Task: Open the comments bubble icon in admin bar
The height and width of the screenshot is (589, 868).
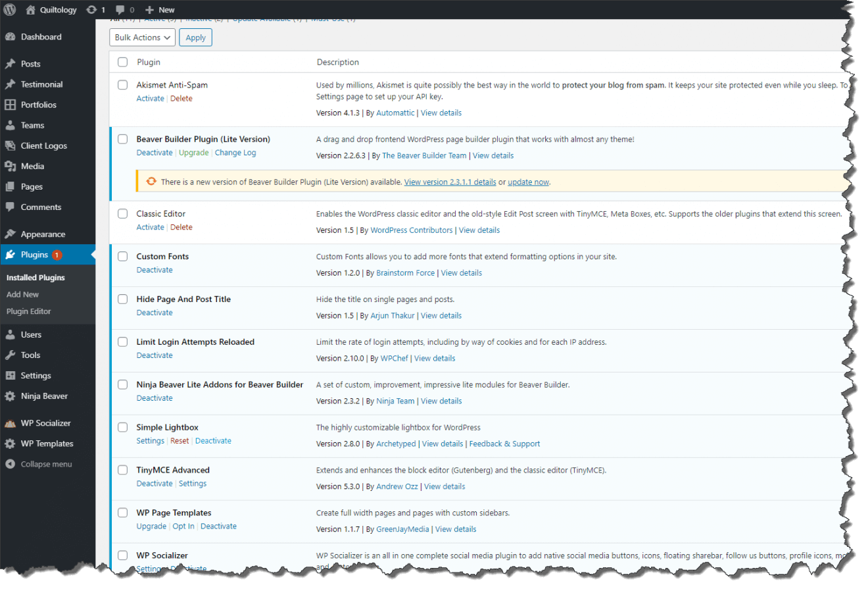Action: (x=120, y=10)
